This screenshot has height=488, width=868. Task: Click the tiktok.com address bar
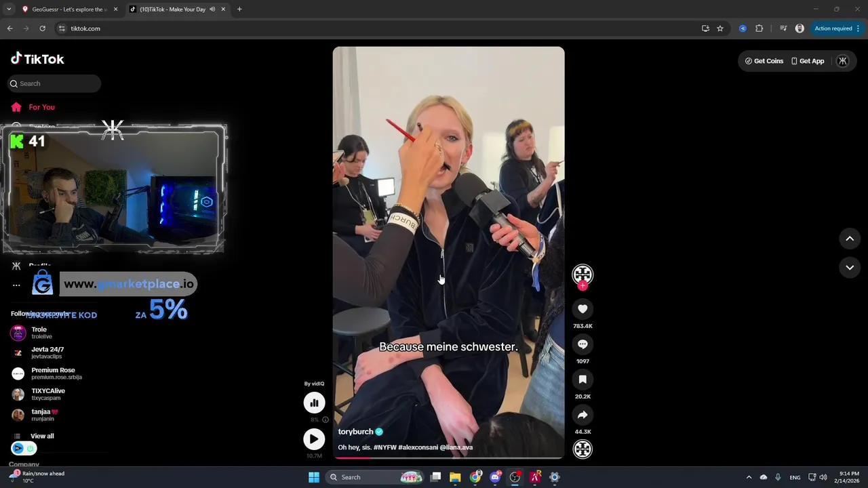pyautogui.click(x=380, y=28)
